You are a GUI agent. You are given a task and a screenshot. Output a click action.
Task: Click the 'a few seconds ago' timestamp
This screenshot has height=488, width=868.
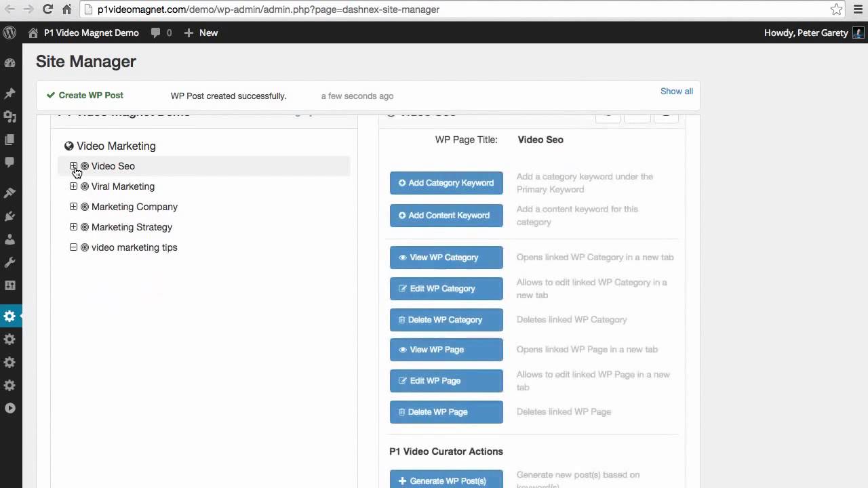pyautogui.click(x=357, y=96)
